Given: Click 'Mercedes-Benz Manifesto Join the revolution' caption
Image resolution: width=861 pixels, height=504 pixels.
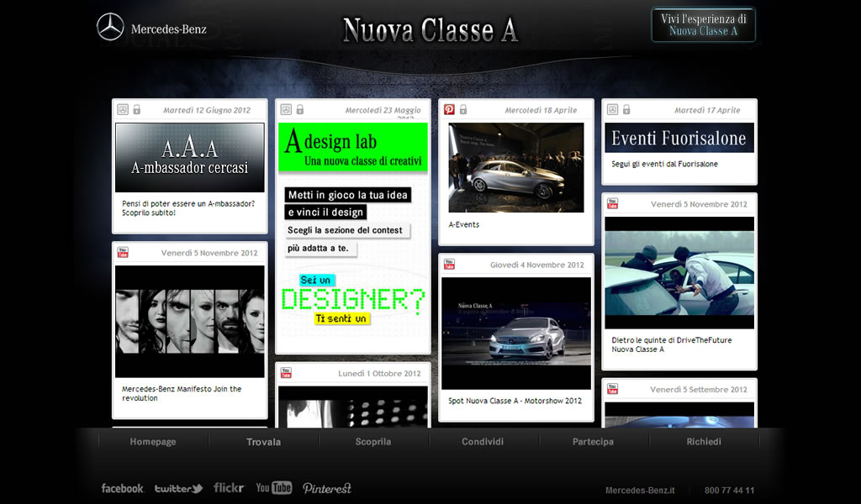Looking at the screenshot, I should click(x=182, y=393).
